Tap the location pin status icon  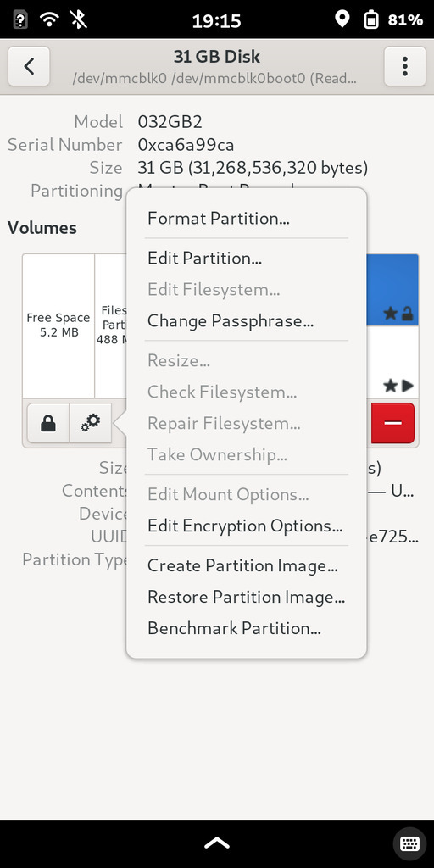pyautogui.click(x=342, y=19)
